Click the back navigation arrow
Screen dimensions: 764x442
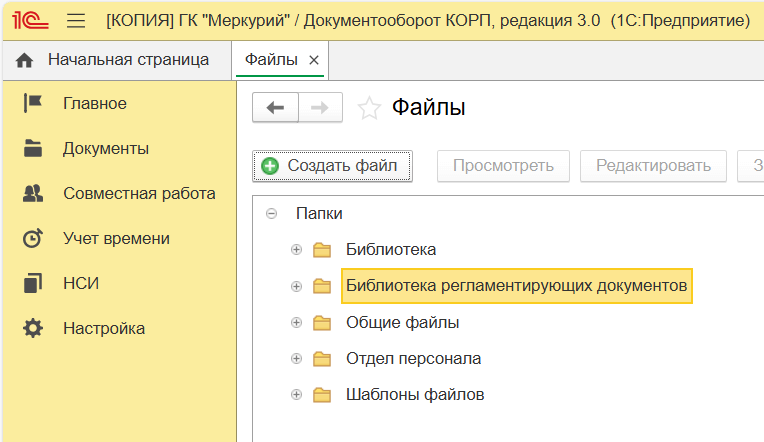(x=275, y=108)
